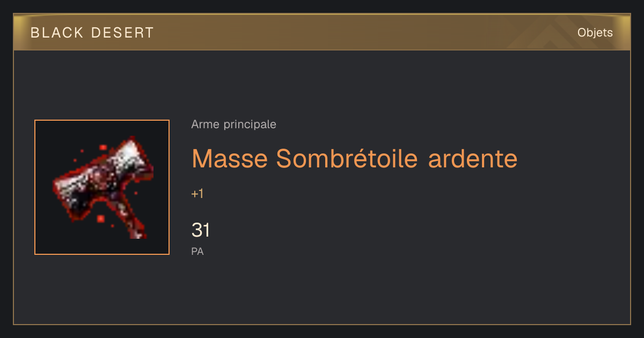Click the red spark below the mace head

click(100, 218)
